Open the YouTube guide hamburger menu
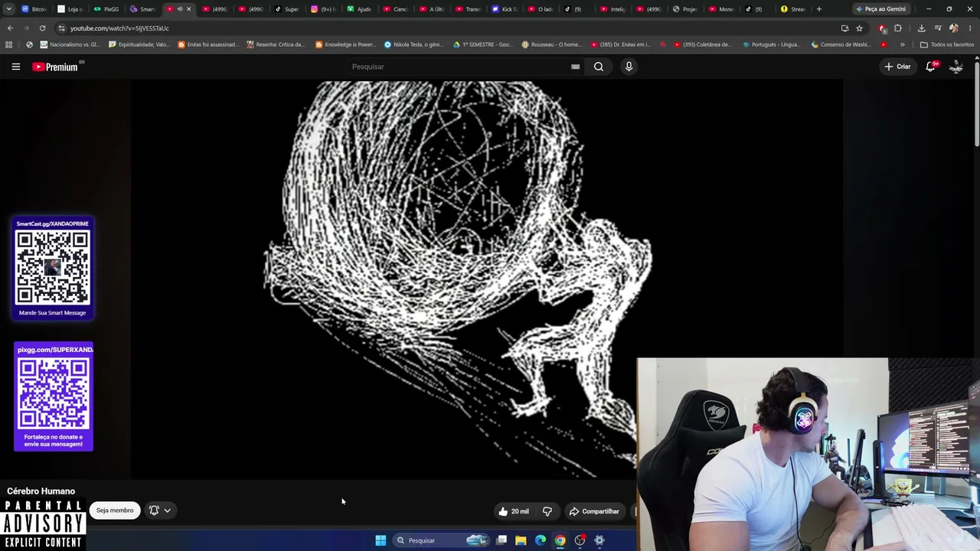The width and height of the screenshot is (980, 551). [x=15, y=67]
